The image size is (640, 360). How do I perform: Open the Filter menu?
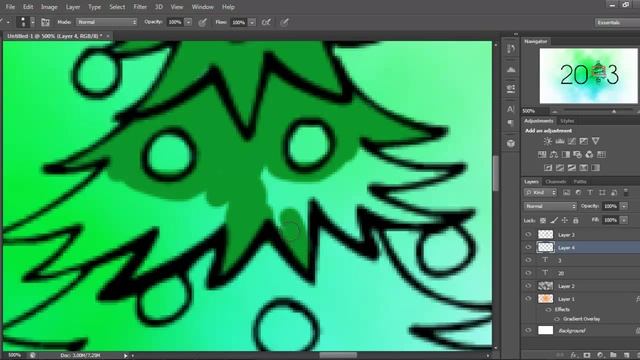(x=140, y=7)
